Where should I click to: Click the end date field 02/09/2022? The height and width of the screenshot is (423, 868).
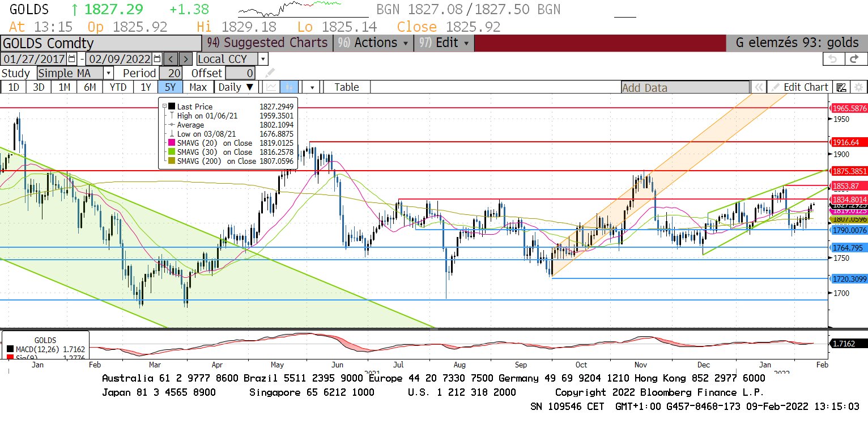120,59
